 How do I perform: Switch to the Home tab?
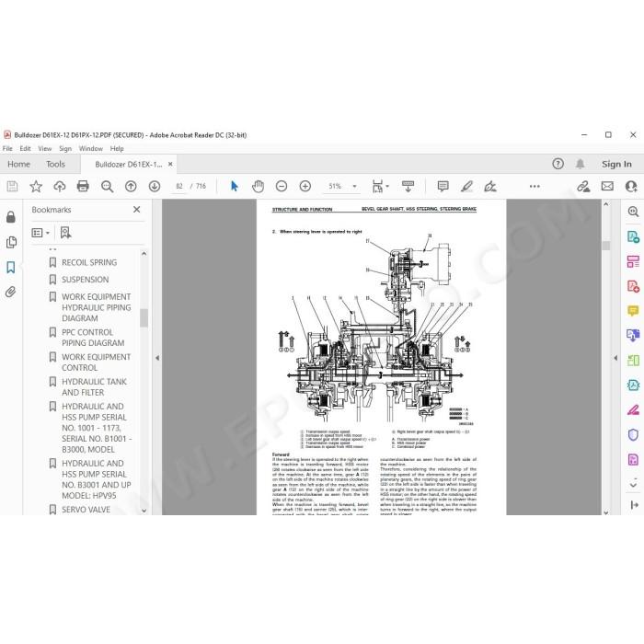[19, 165]
